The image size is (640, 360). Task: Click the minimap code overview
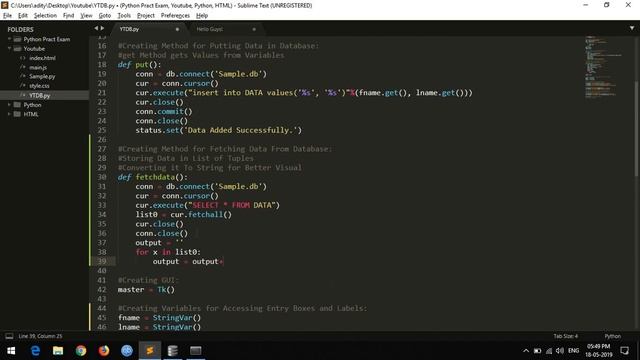tap(604, 67)
